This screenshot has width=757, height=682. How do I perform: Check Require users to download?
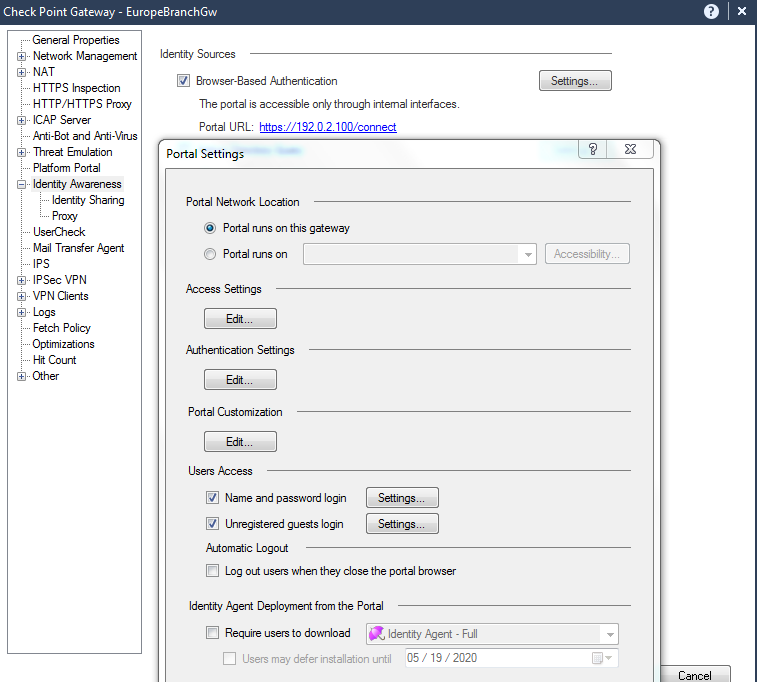[212, 633]
